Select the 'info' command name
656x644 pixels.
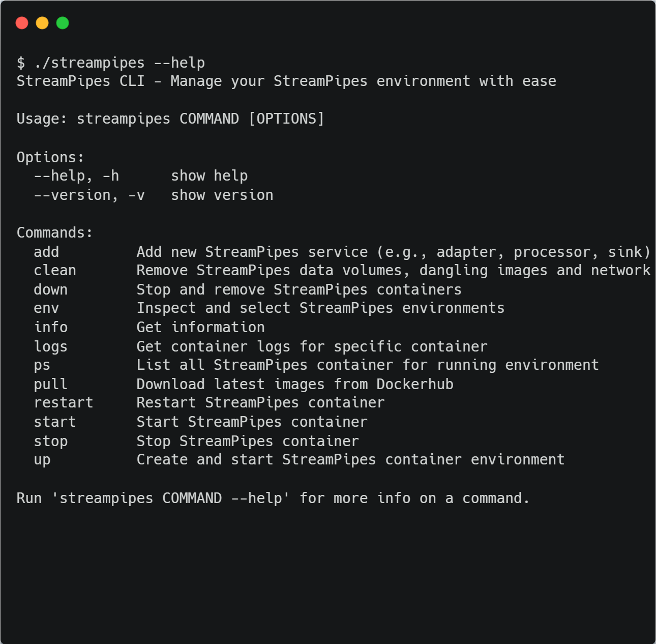[51, 328]
